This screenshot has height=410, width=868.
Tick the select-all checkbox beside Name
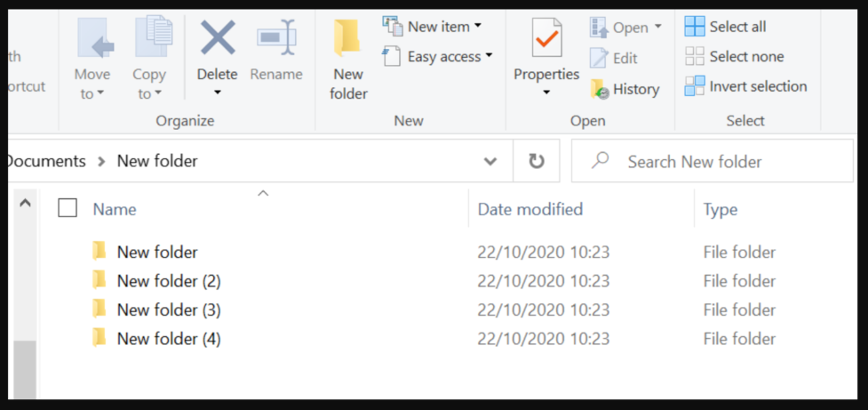point(68,208)
